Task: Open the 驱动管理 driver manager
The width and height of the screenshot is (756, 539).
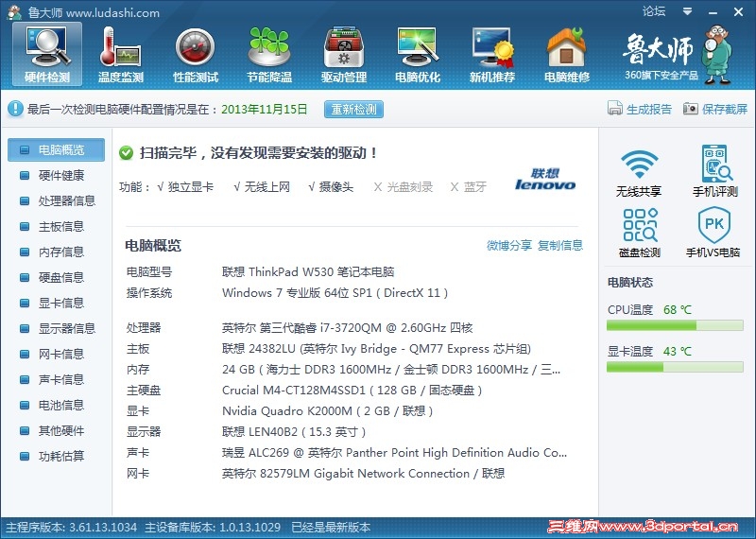Action: (x=344, y=55)
